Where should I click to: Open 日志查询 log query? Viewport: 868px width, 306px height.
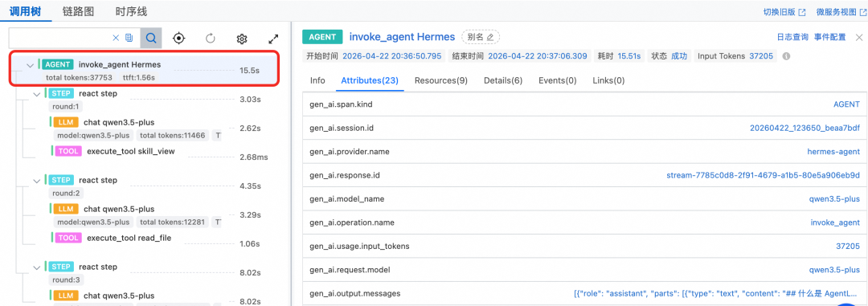(x=792, y=37)
